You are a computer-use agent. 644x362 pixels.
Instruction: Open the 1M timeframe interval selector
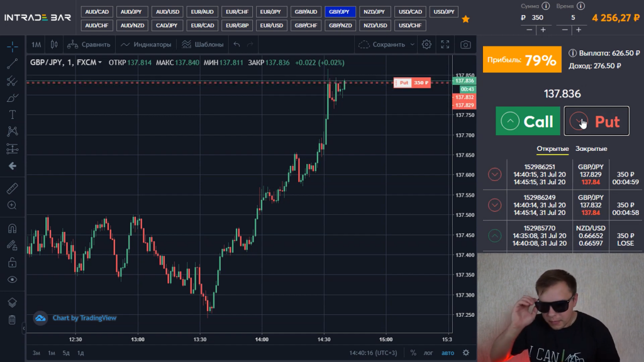[36, 45]
